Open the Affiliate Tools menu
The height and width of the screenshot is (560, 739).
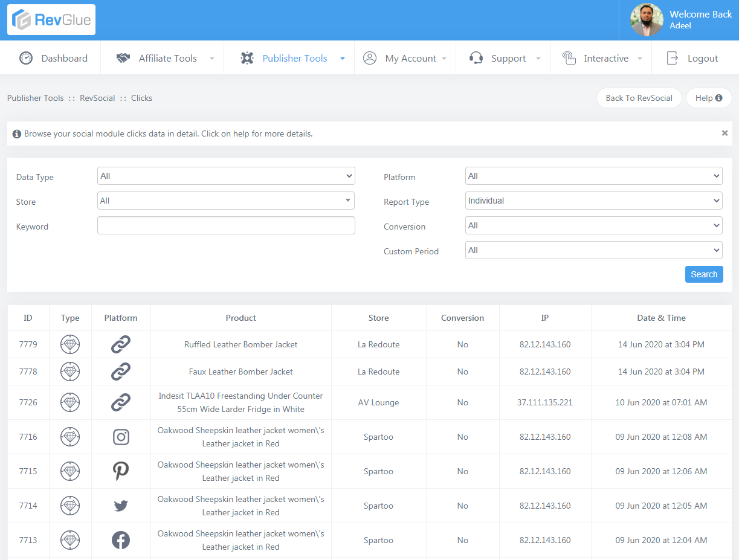[x=167, y=59]
